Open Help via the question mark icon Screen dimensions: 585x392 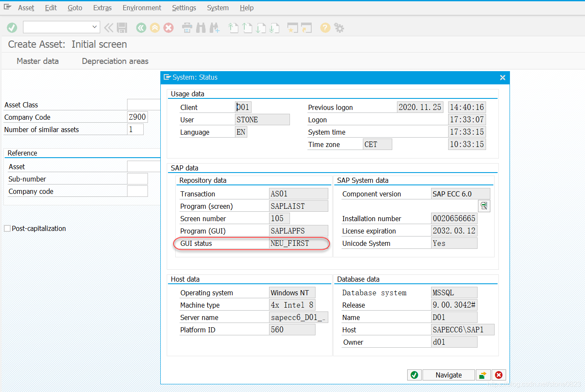click(324, 27)
